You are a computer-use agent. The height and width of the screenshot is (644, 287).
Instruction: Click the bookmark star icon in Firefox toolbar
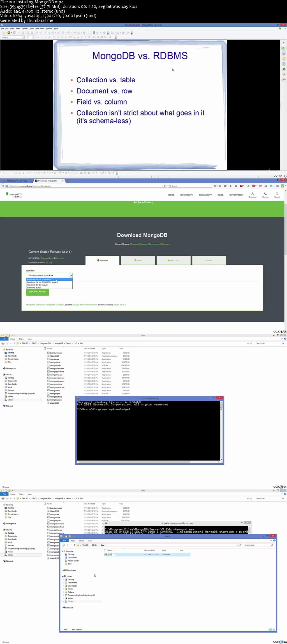coord(215,186)
